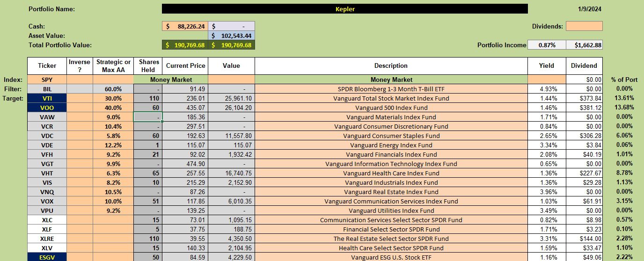
Task: Select the date 1/9/2024 cell
Action: click(x=589, y=9)
